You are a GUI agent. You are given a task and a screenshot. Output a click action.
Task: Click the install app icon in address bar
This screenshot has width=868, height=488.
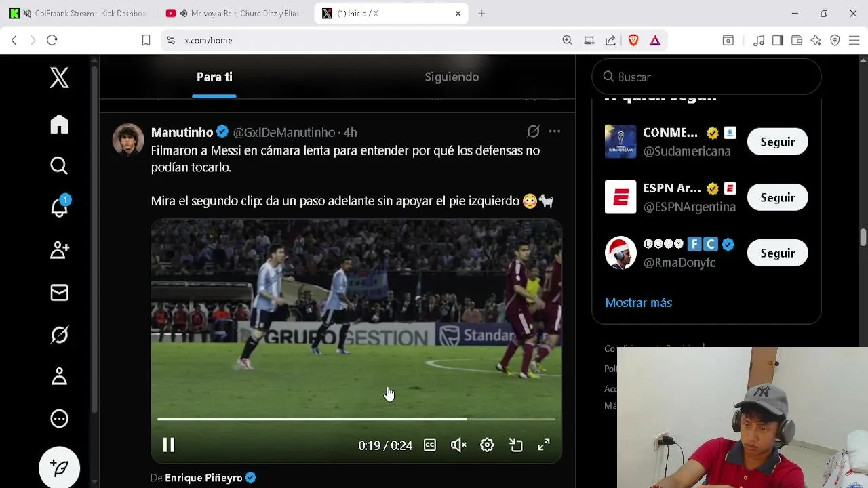tap(589, 40)
